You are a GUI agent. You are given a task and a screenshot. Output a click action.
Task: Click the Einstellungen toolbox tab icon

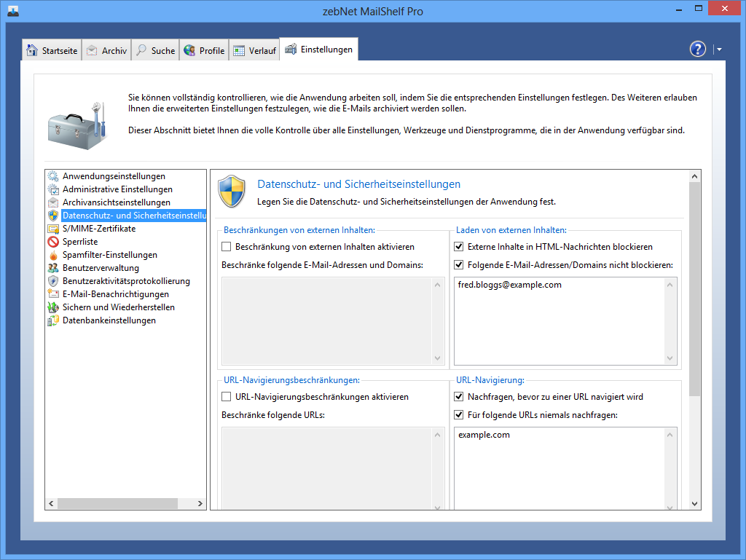click(291, 49)
